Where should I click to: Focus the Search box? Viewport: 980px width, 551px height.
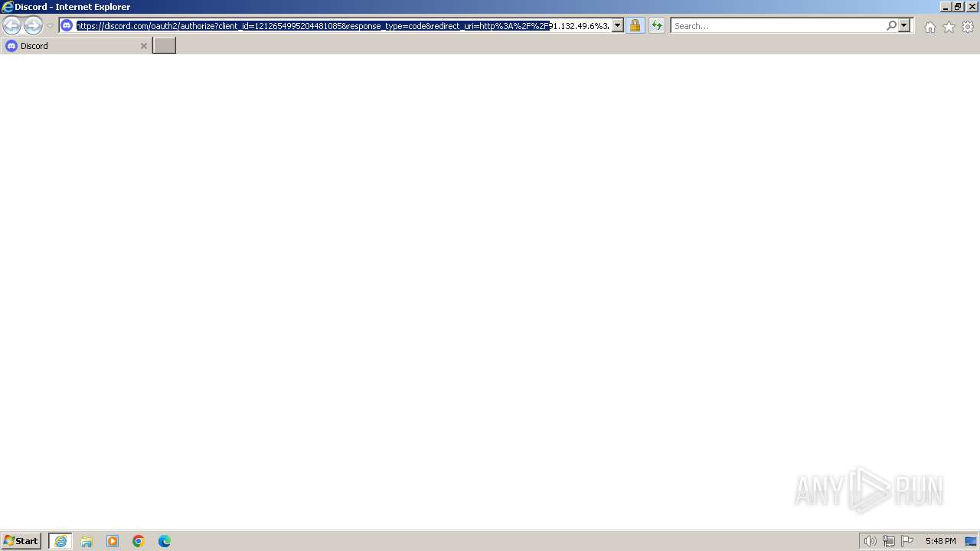(x=778, y=26)
